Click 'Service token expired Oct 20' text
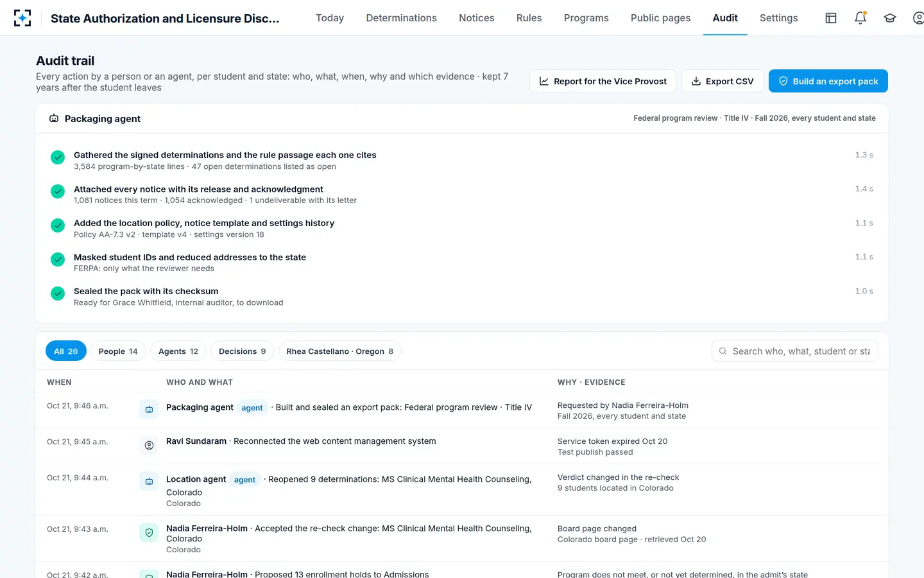Screen dimensions: 924x578 [x=613, y=441]
